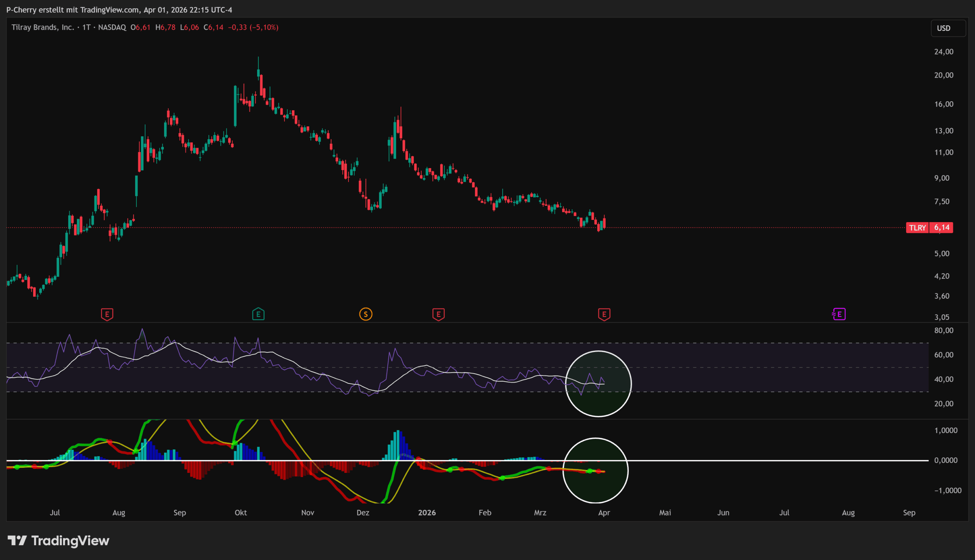The width and height of the screenshot is (975, 560).
Task: Click the purple upcoming earnings marker
Action: pyautogui.click(x=839, y=314)
